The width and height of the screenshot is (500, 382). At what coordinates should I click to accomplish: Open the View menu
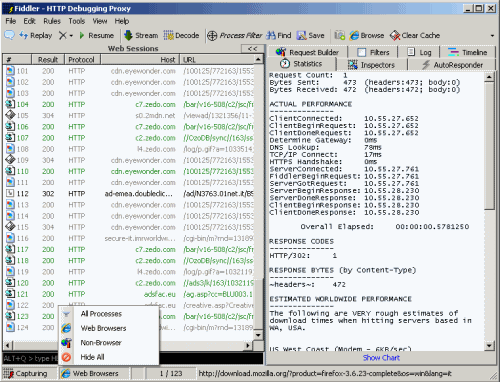click(100, 21)
